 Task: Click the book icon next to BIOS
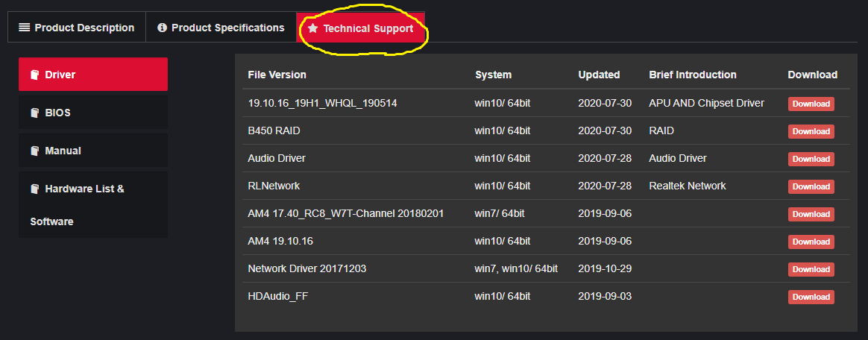tap(34, 113)
